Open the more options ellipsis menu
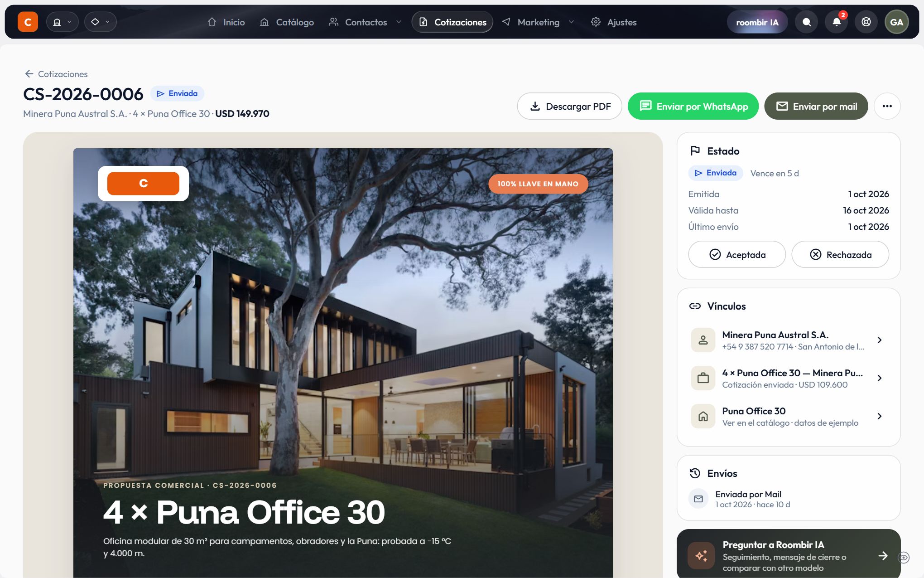924x578 pixels. point(887,106)
